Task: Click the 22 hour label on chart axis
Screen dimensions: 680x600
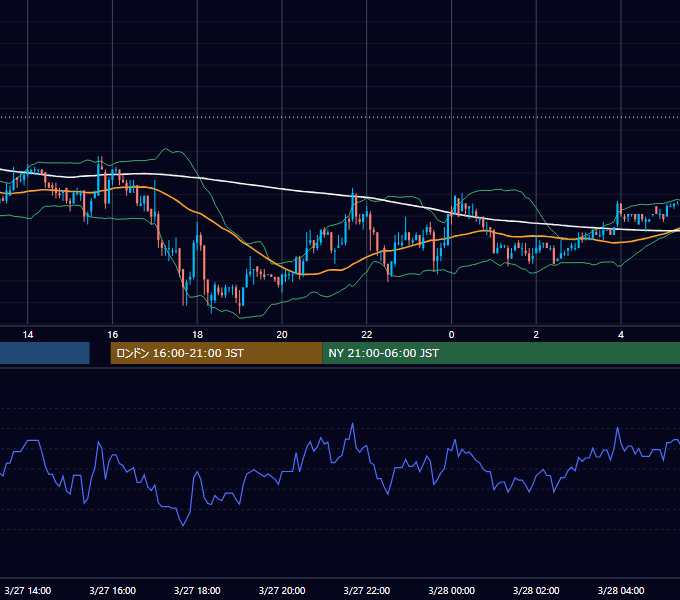Action: tap(367, 335)
